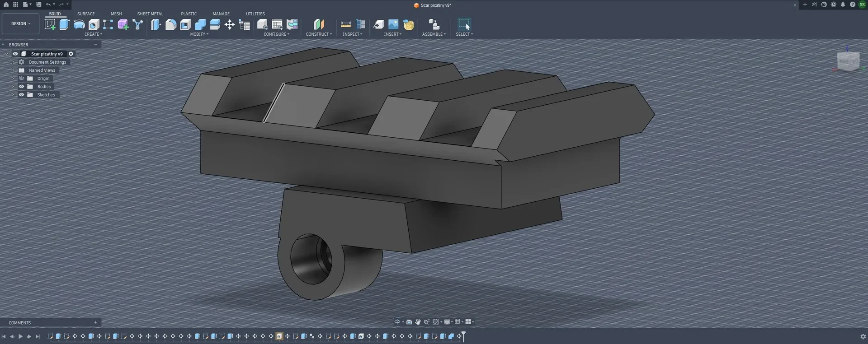Image resolution: width=868 pixels, height=344 pixels.
Task: Click the Create Form tool icon
Action: [x=123, y=24]
